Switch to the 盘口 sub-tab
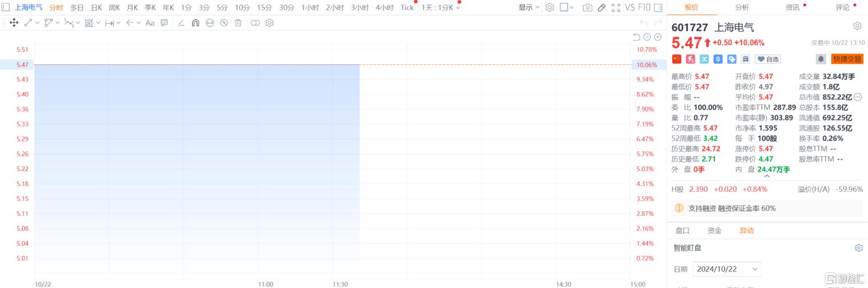Image resolution: width=868 pixels, height=288 pixels. 682,230
